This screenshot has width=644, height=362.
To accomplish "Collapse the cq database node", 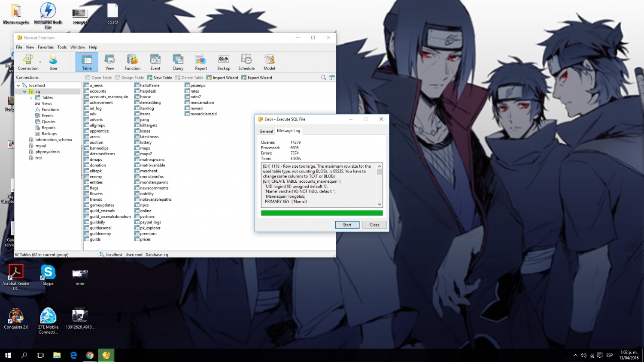I will click(24, 91).
